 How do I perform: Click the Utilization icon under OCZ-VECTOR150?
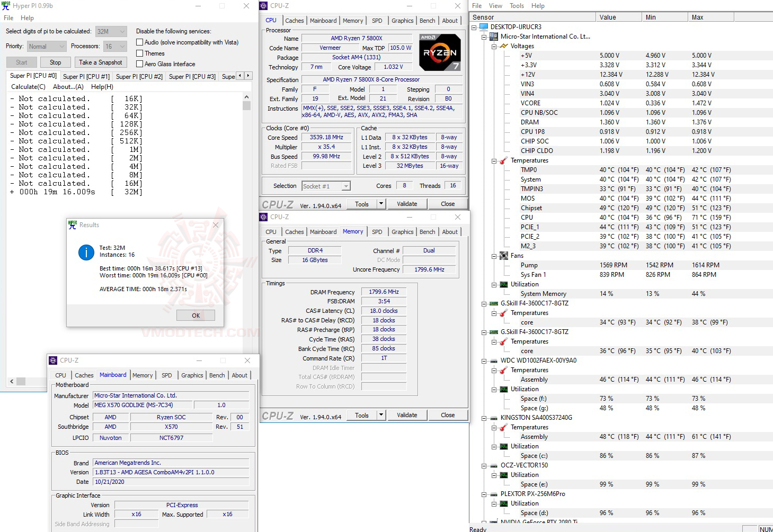[504, 475]
